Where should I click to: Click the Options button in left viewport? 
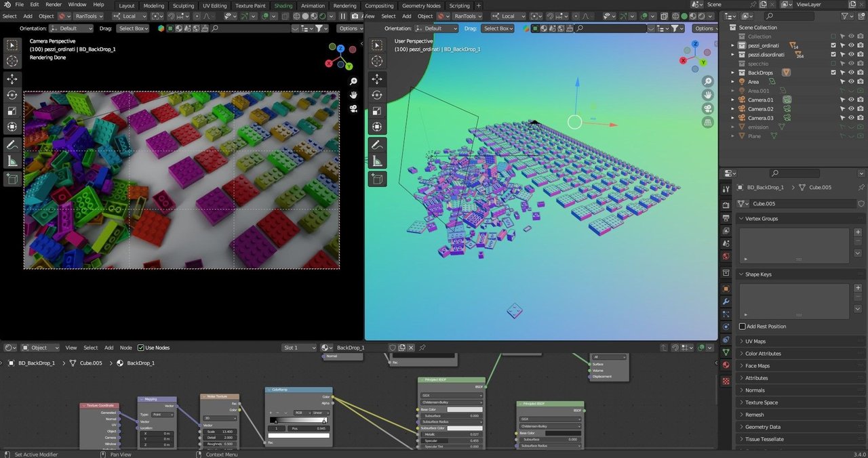point(351,28)
